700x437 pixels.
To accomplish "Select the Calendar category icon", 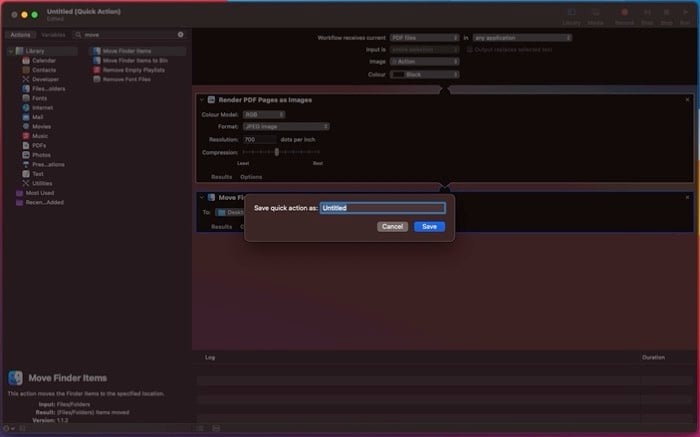I will 26,60.
